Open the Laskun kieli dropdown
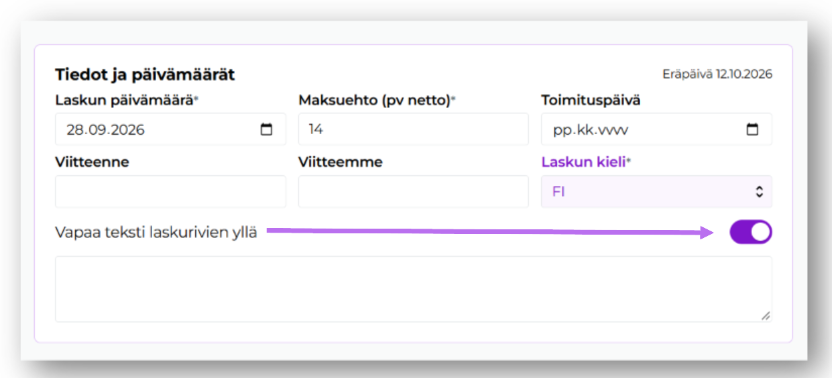Viewport: 832px width, 378px height. click(656, 192)
